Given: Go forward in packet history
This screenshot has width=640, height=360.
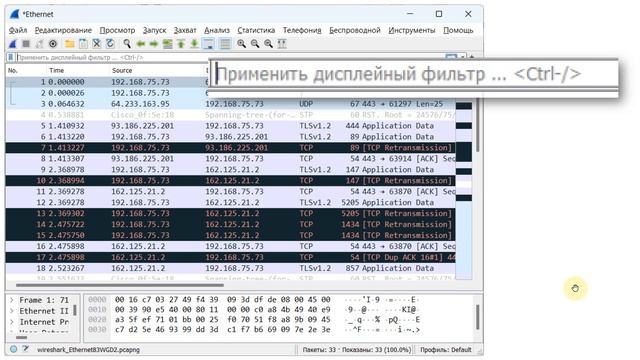Looking at the screenshot, I should point(154,44).
